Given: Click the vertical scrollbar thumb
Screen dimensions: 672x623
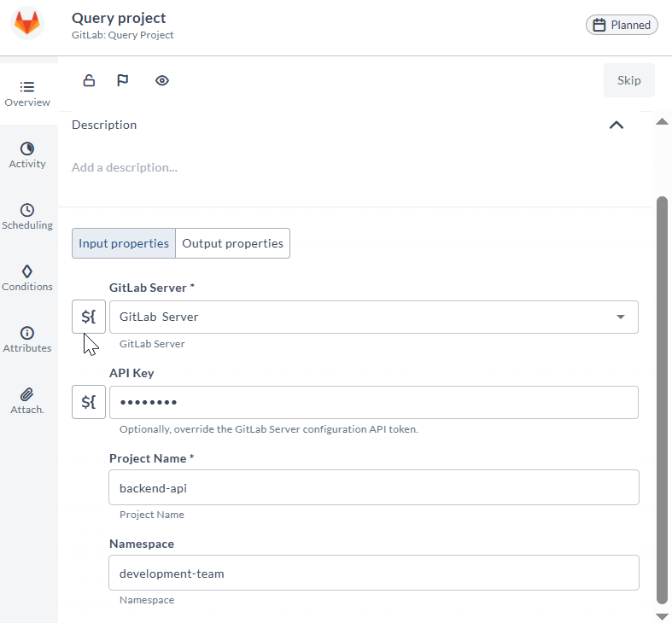Looking at the screenshot, I should 662,400.
